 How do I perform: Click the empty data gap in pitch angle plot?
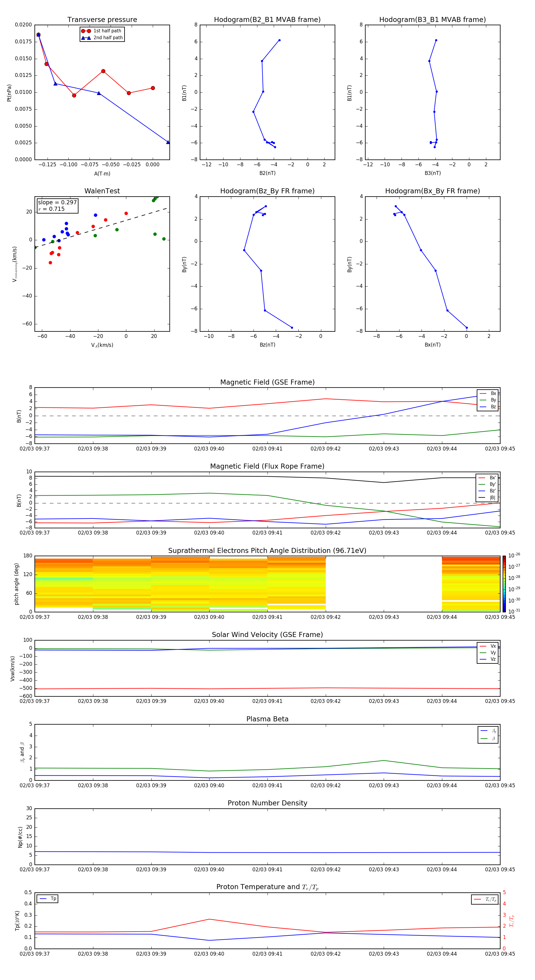pos(383,584)
